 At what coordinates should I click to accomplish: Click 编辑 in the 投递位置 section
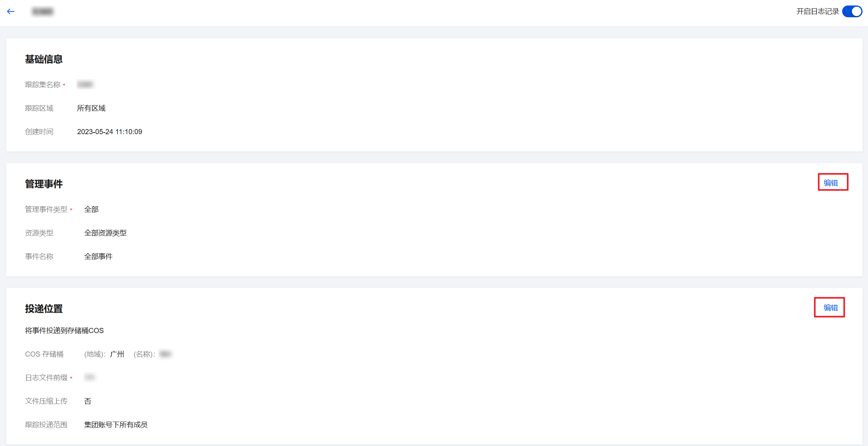pos(830,308)
